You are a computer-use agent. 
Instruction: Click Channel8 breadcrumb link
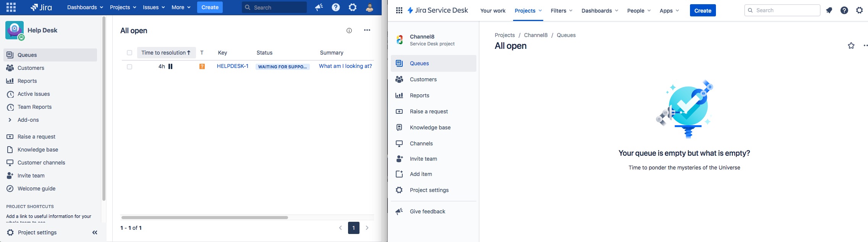(536, 35)
